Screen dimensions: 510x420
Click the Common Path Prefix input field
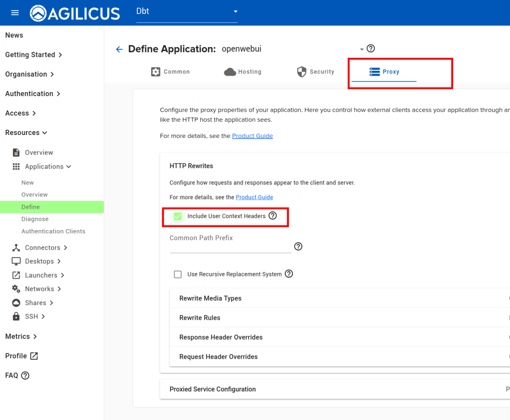click(230, 246)
